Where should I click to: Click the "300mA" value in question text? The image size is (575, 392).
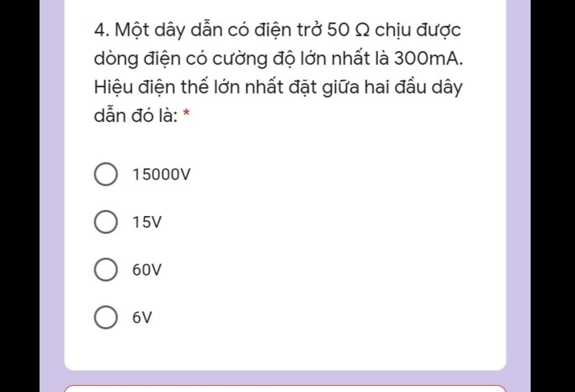tap(426, 58)
